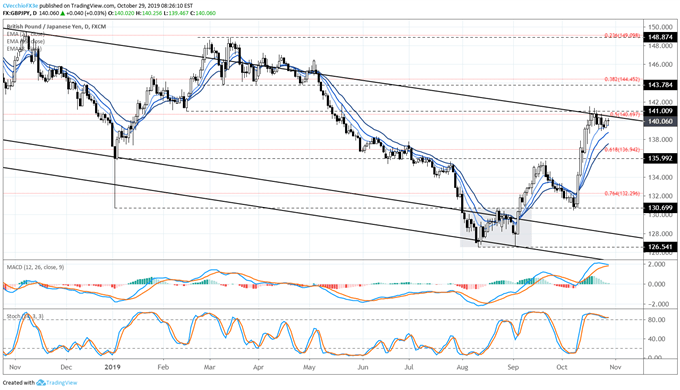
Task: Click the TradingView logo in the footer
Action: click(x=57, y=383)
